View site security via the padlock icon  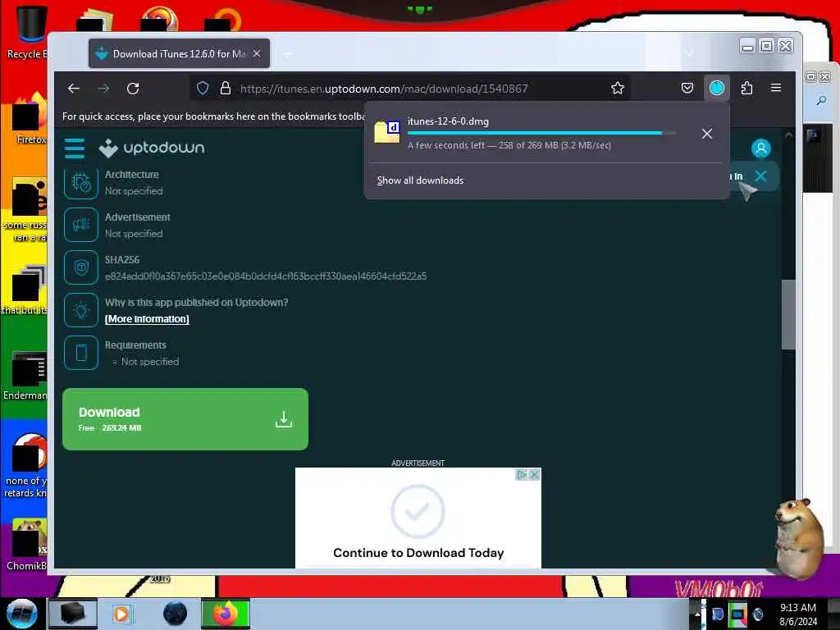point(226,88)
